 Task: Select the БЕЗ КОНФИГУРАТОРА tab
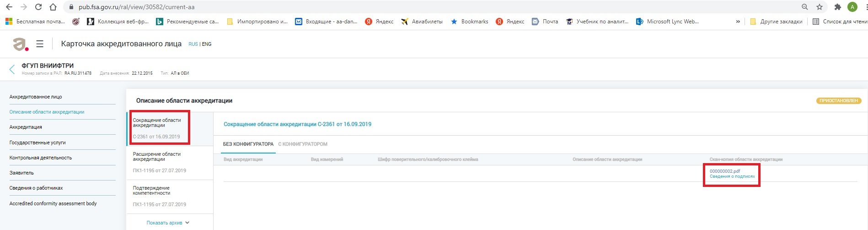tap(248, 144)
